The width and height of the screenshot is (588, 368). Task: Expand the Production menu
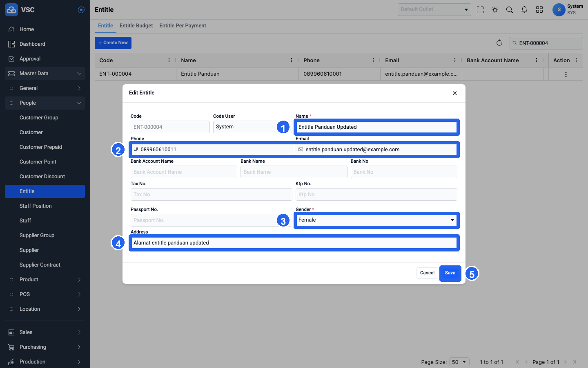tap(45, 362)
